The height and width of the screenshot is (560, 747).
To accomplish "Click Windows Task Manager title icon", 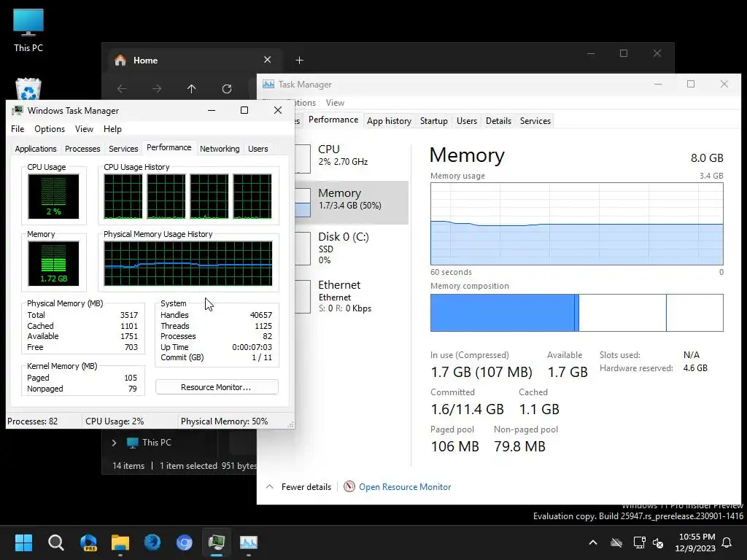I will (18, 111).
